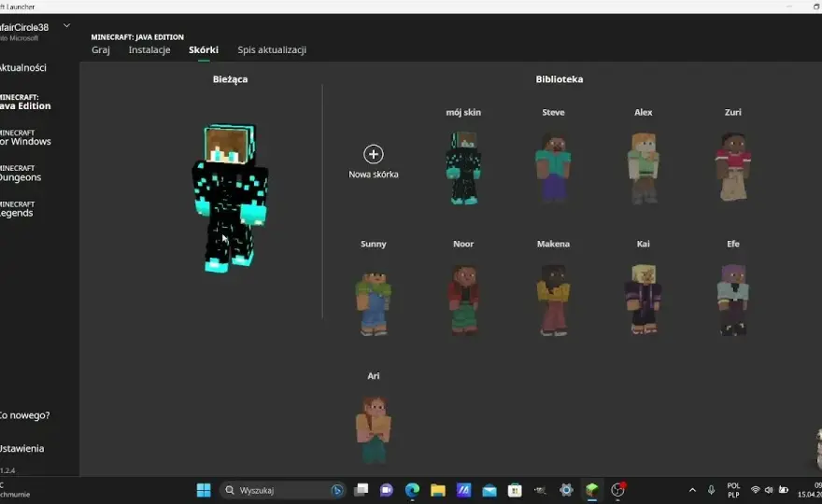Select Minecraft Legends in sidebar
The image size is (822, 504).
(x=18, y=209)
